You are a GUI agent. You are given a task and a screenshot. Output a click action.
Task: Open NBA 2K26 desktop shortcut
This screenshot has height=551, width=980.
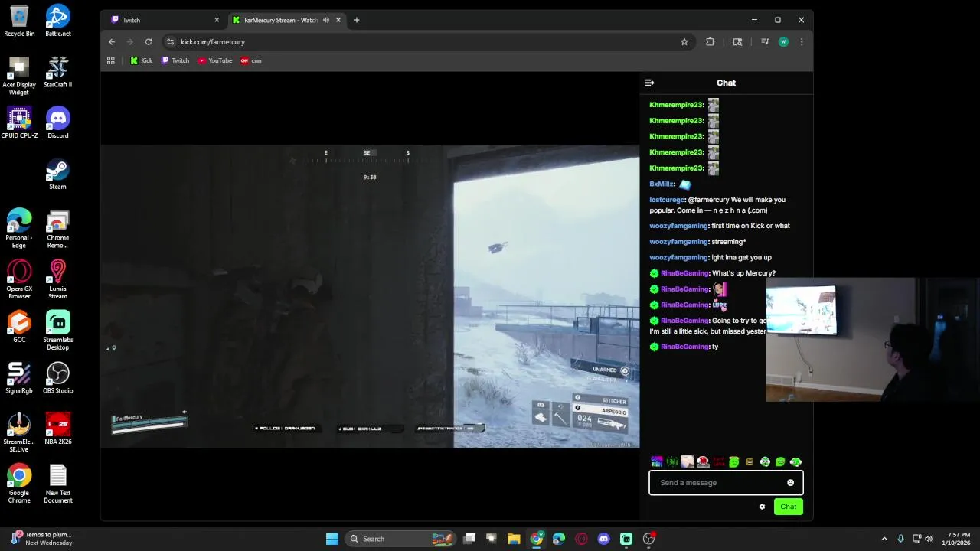(57, 429)
